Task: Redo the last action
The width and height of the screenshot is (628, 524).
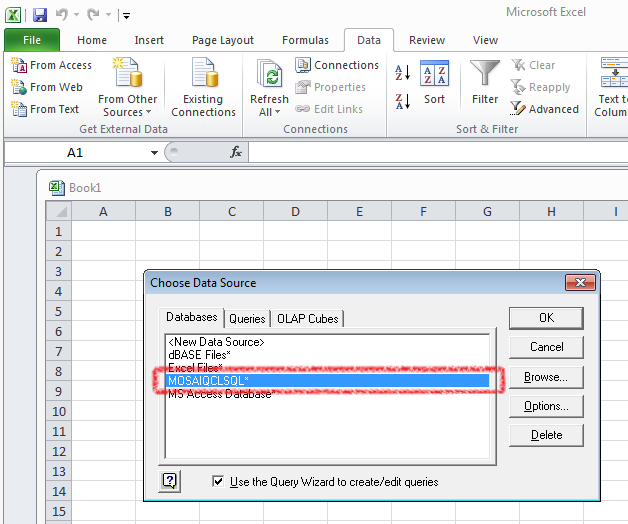Action: point(94,15)
